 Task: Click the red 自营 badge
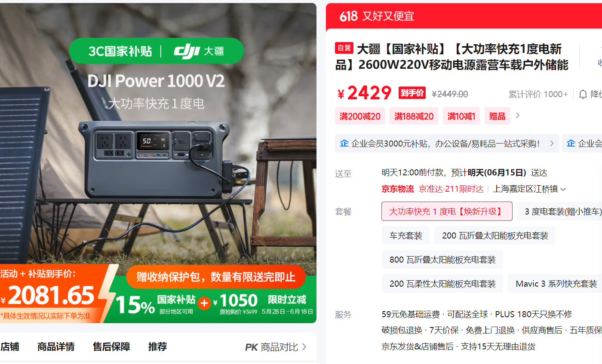pyautogui.click(x=344, y=48)
